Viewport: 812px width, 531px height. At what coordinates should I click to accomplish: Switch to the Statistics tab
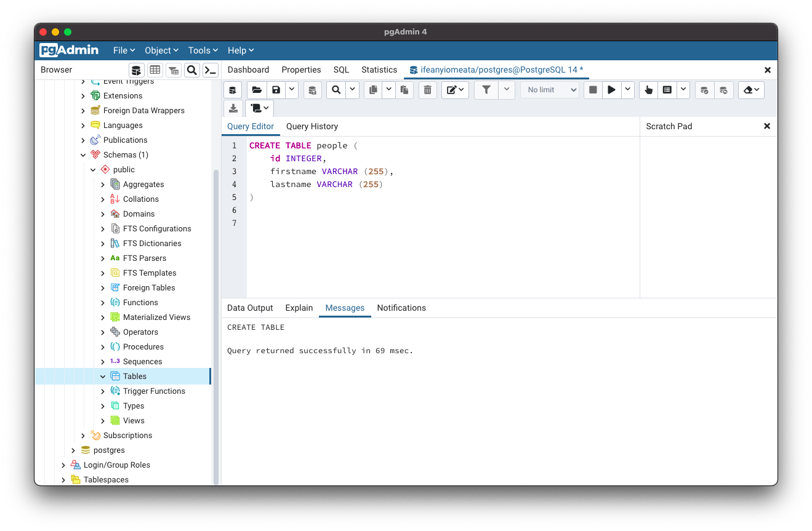click(x=379, y=70)
